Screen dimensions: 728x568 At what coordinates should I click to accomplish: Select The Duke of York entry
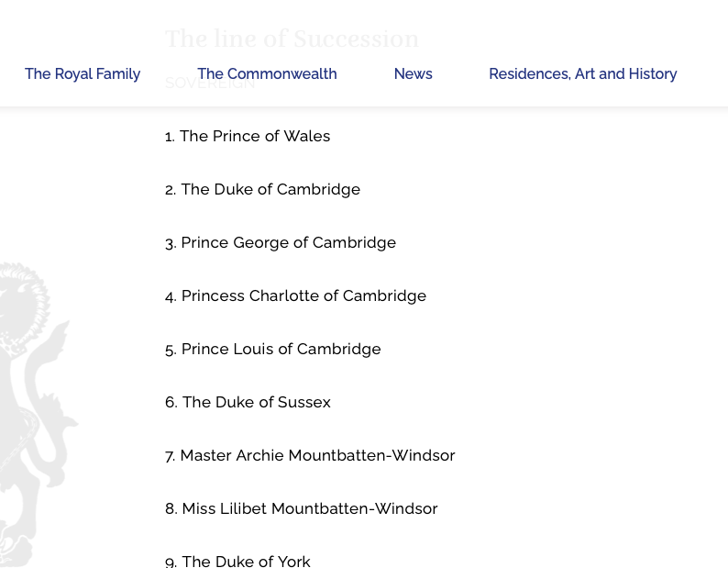[x=246, y=562]
